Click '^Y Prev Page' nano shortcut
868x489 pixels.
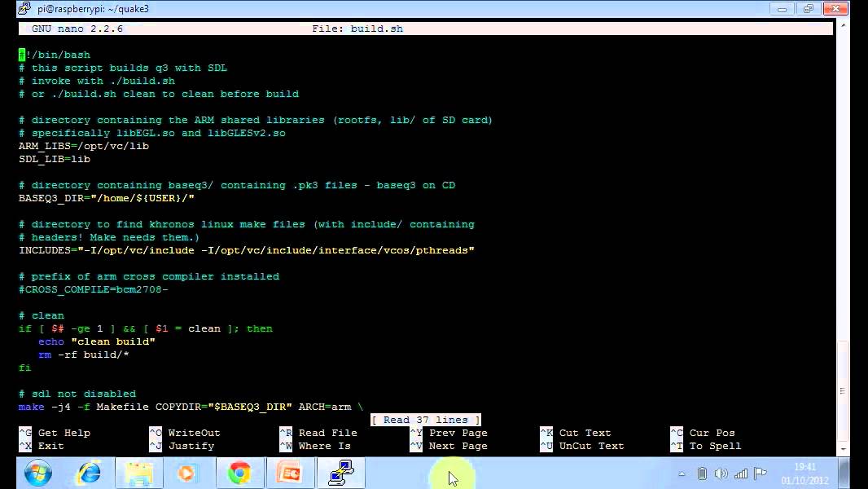pos(449,433)
